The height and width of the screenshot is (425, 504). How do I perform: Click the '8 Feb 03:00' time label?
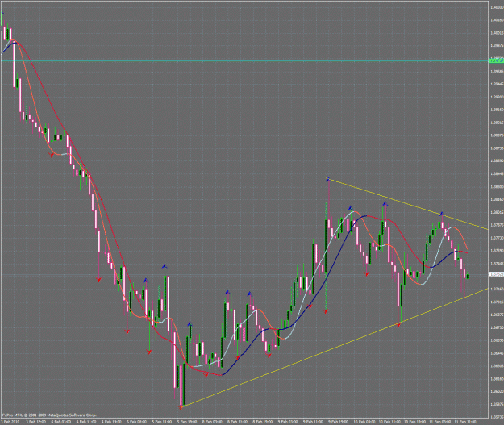[212, 422]
